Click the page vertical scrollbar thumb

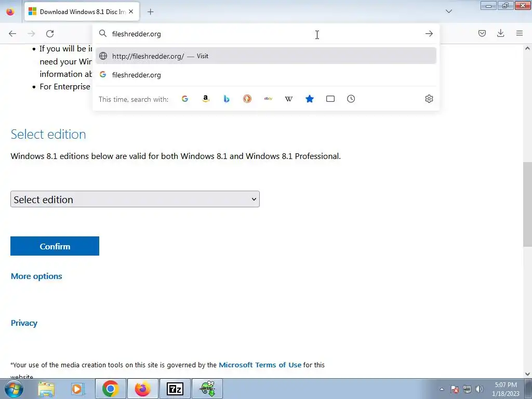(527, 205)
